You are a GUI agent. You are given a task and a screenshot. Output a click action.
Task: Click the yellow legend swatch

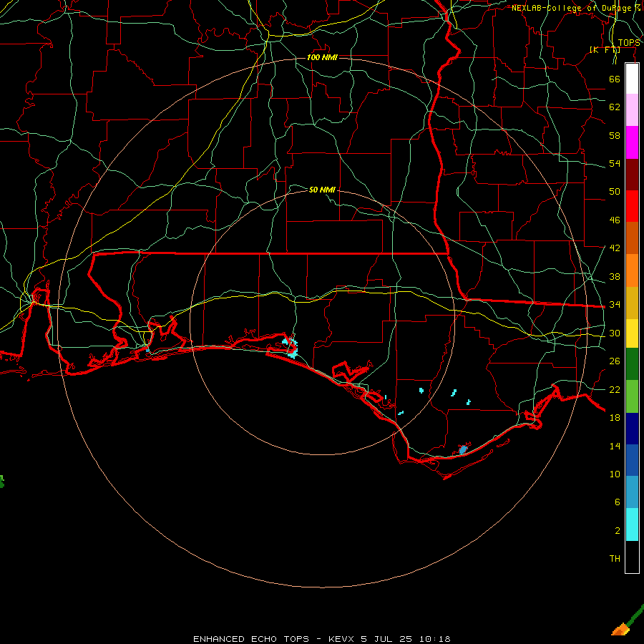tap(632, 333)
